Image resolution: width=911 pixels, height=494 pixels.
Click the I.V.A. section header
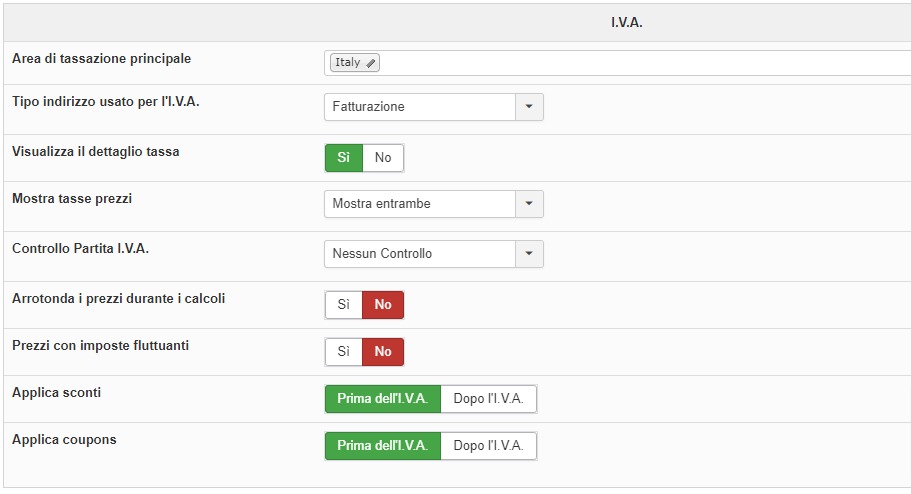(x=626, y=22)
